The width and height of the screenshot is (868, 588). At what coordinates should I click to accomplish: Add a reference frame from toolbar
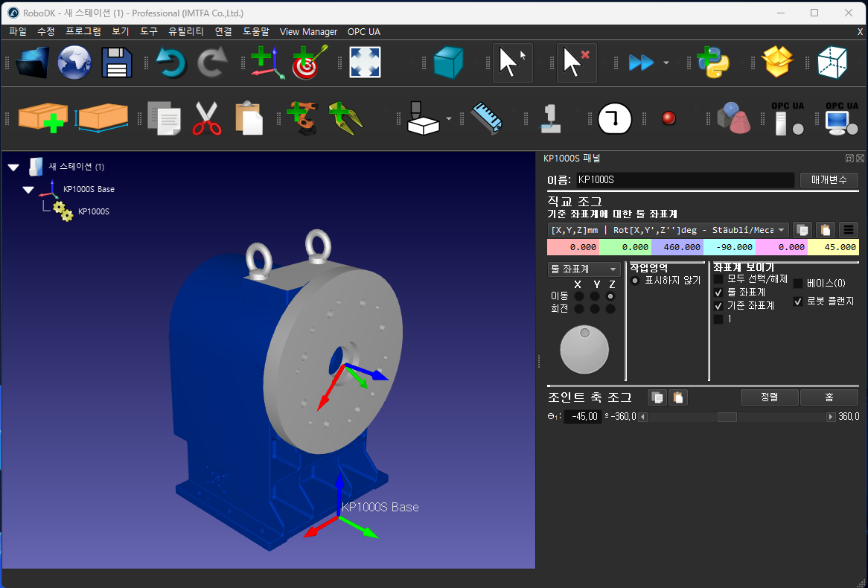click(266, 63)
